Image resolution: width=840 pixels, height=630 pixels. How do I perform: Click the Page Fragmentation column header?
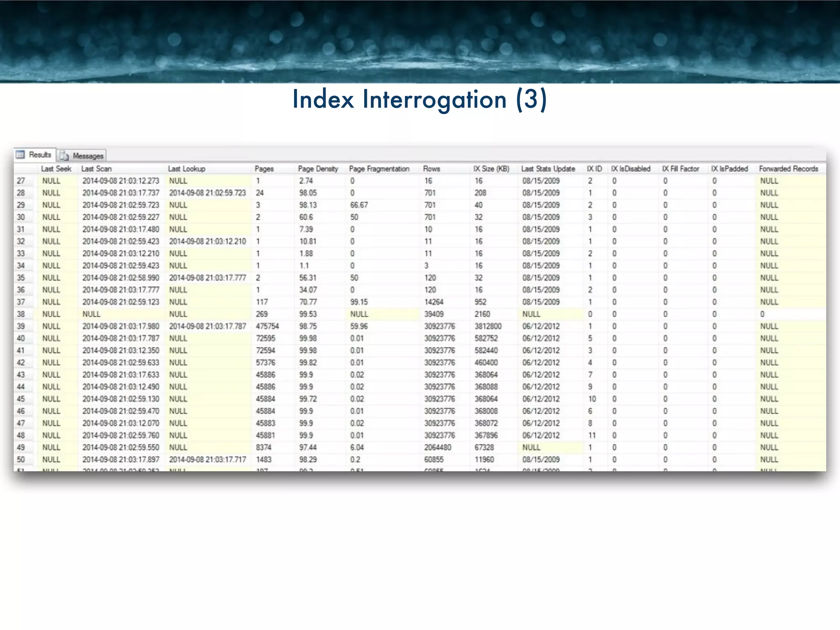click(x=379, y=169)
